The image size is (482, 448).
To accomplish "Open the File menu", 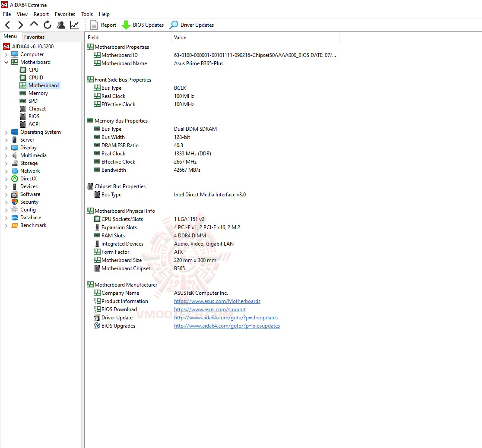I will (7, 14).
